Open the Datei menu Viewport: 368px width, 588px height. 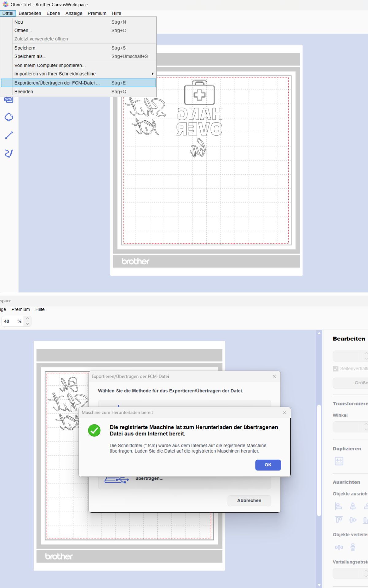coord(8,13)
